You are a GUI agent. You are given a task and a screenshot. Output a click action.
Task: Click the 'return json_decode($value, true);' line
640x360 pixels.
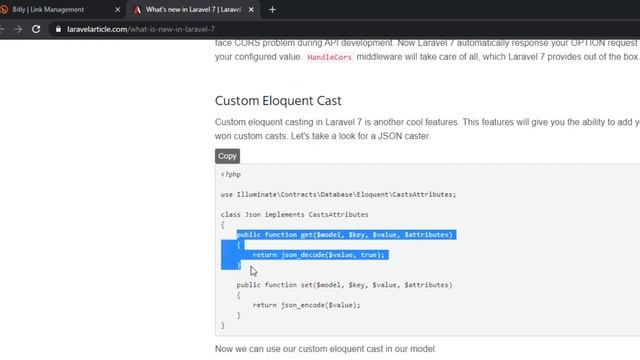[x=318, y=255]
